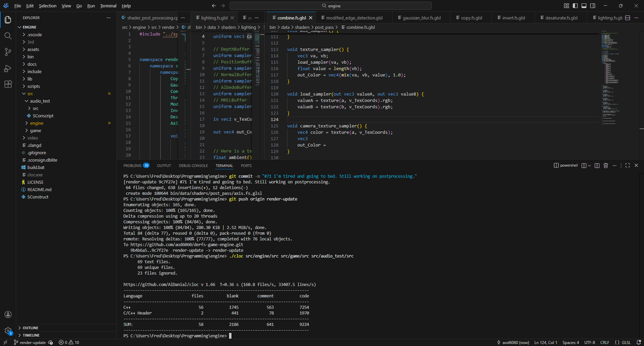
Task: Open the Terminal menu in the menu bar
Action: [x=108, y=6]
